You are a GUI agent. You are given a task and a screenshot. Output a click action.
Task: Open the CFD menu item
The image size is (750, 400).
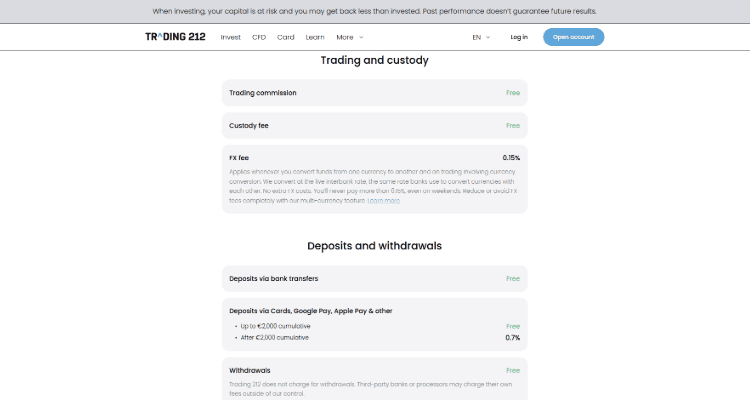pyautogui.click(x=259, y=37)
